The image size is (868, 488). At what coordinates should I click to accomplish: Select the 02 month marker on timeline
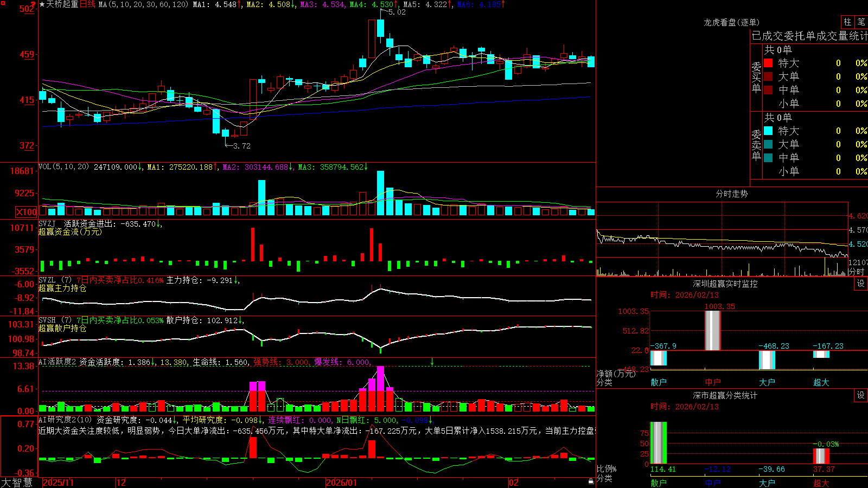coord(514,483)
